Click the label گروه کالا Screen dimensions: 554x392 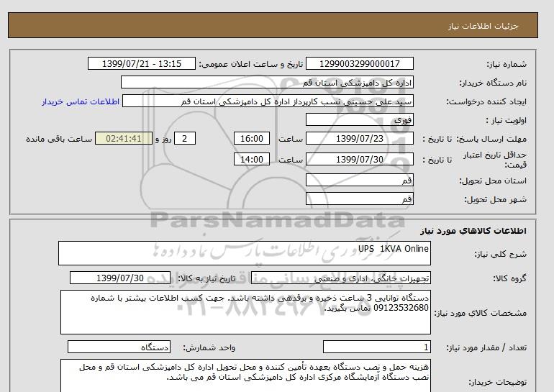coord(510,278)
